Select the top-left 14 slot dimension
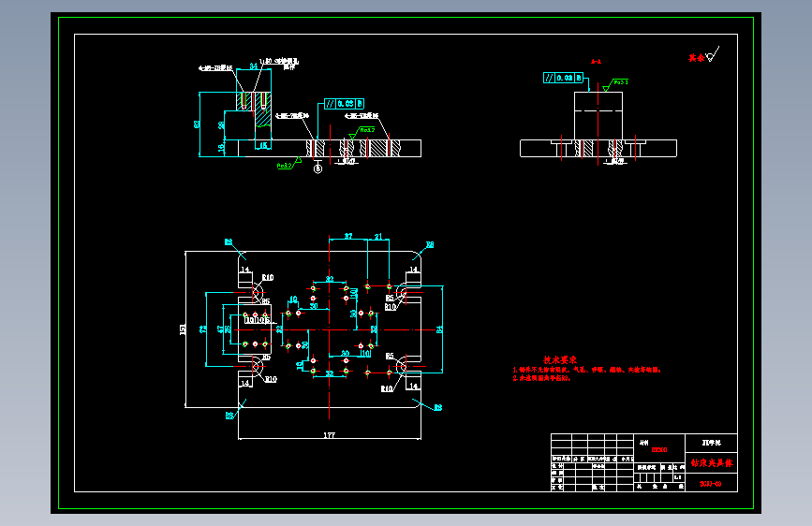The width and height of the screenshot is (812, 526). 245,270
